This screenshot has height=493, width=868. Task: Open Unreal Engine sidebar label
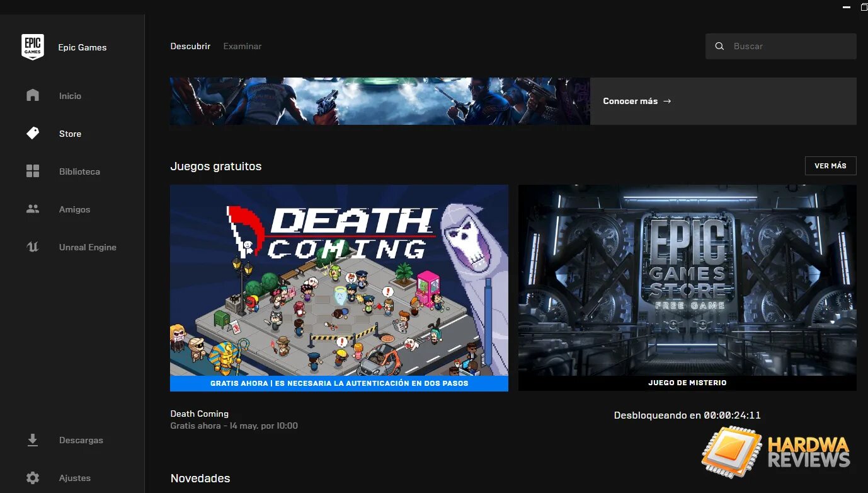pyautogui.click(x=88, y=247)
